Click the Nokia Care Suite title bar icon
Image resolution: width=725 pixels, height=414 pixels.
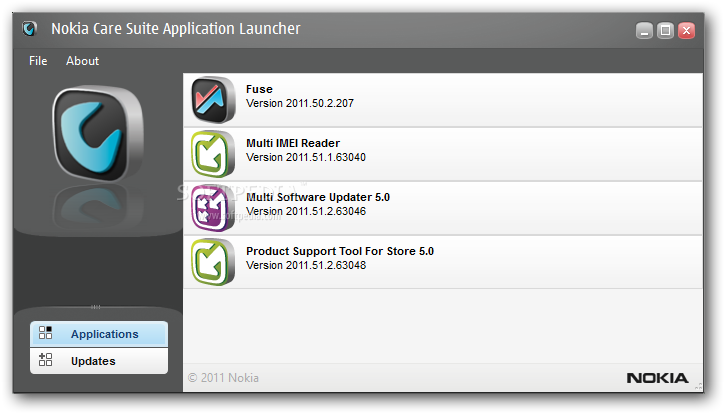[x=30, y=29]
